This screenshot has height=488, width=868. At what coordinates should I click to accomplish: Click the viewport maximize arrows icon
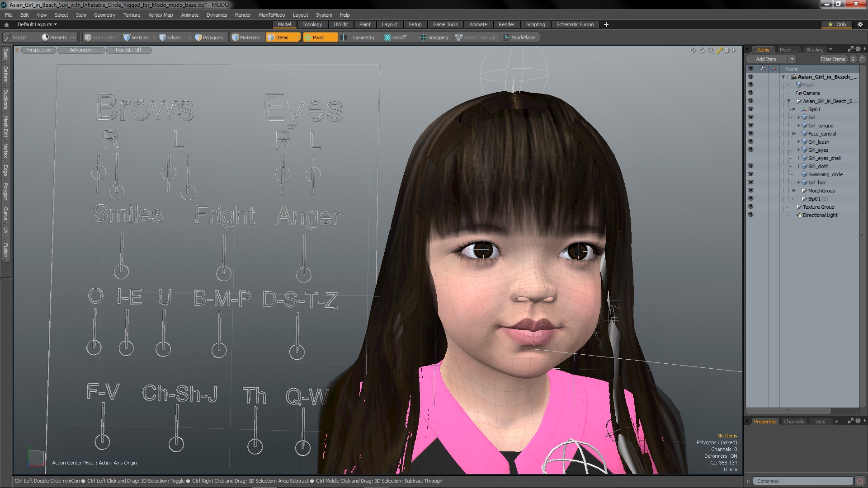719,50
